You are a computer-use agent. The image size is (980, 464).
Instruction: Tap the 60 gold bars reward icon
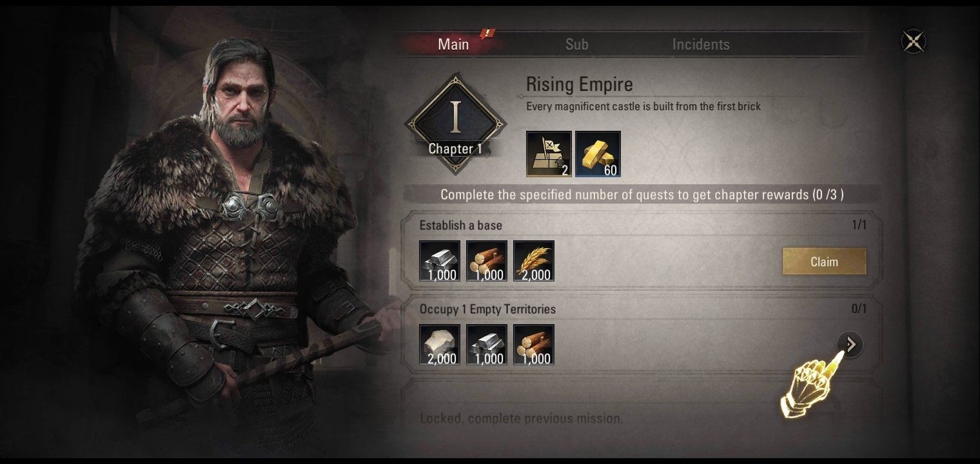pos(598,154)
